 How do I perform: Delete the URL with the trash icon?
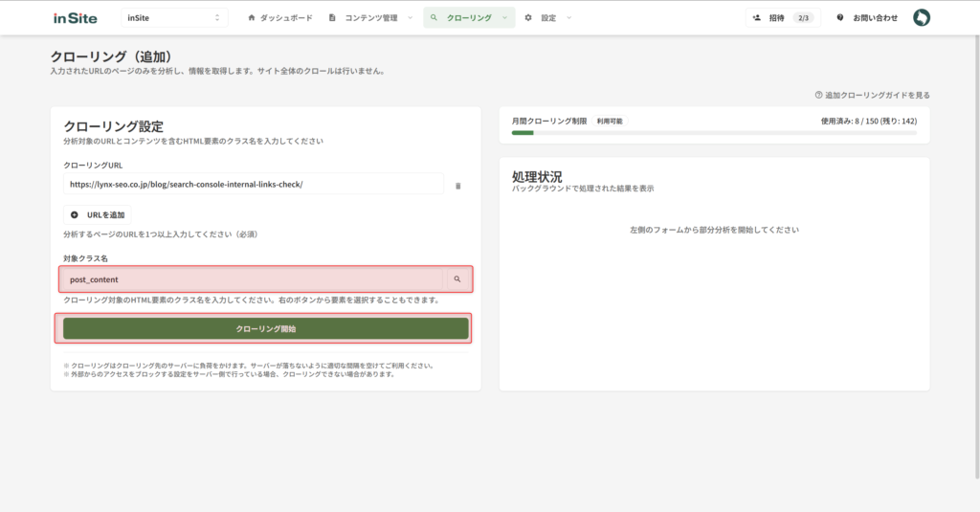(457, 185)
